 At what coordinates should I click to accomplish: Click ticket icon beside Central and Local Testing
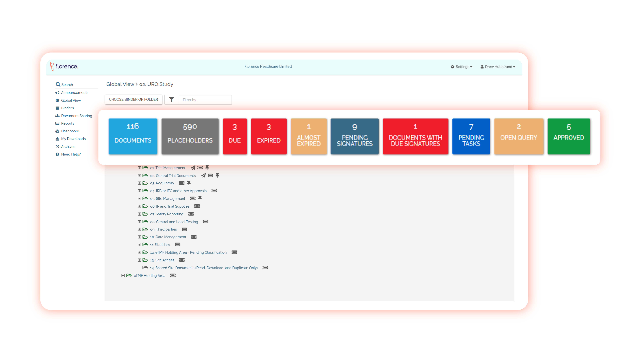(206, 222)
